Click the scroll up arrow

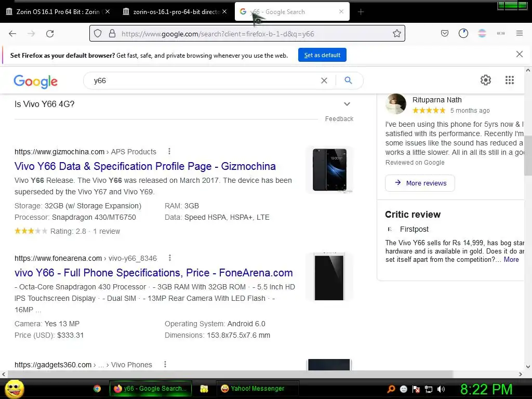pos(528,70)
